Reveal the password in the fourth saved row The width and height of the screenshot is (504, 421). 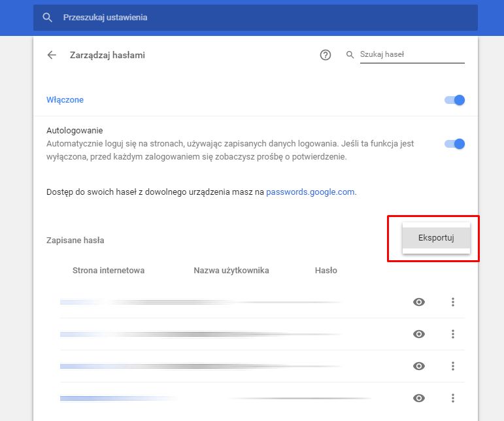[x=419, y=398]
